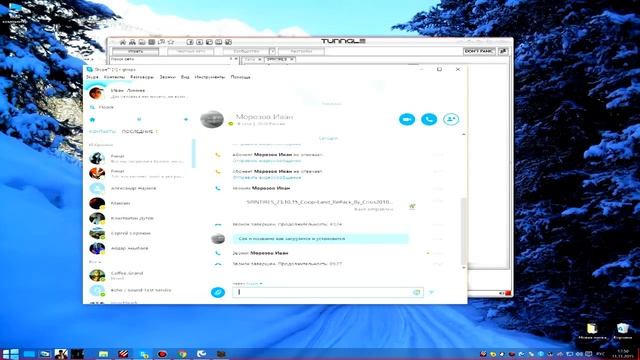Viewport: 640px width, 360px height.
Task: Open the Разговоры menu
Action: pyautogui.click(x=142, y=77)
